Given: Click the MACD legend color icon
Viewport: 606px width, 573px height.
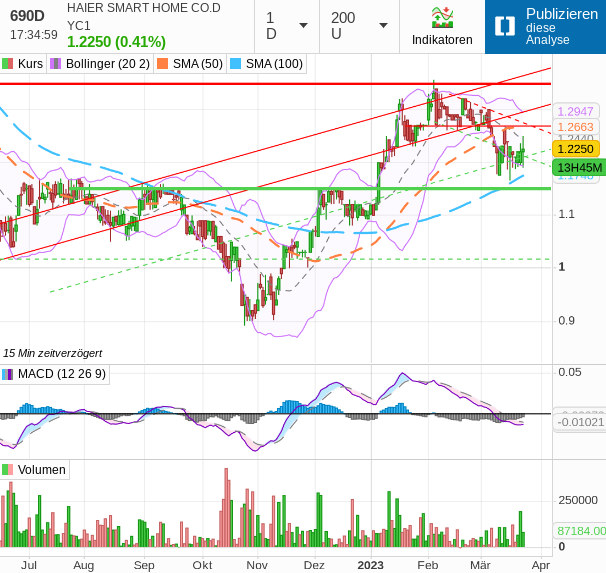Looking at the screenshot, I should tap(7, 374).
